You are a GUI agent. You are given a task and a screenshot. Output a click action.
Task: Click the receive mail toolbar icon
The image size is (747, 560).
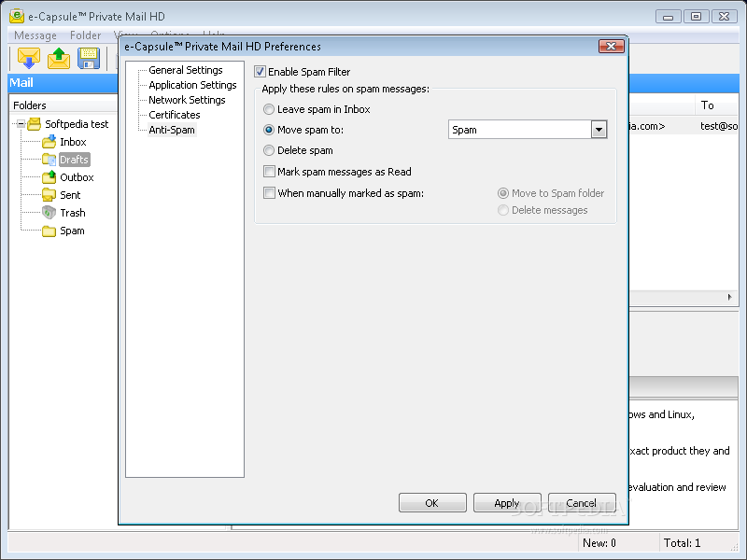29,59
